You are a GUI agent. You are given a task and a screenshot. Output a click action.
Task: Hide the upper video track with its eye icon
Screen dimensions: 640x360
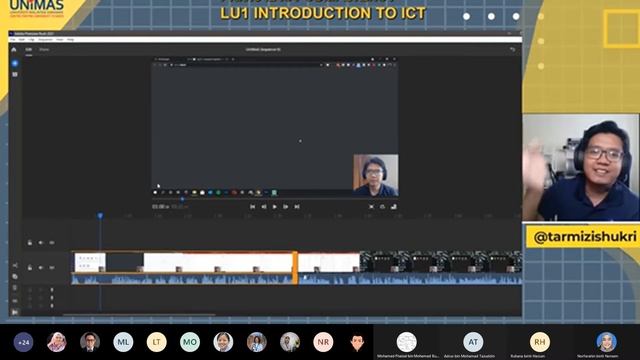point(52,243)
